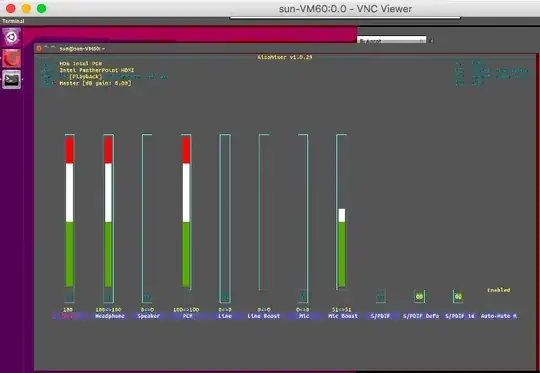Toggle the Mic mute indicator box

coord(303,297)
